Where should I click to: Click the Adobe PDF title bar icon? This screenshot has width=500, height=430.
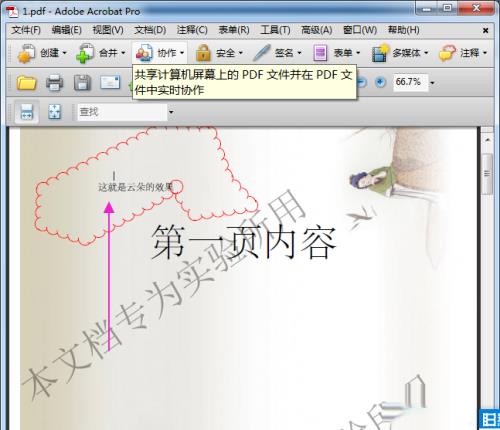tap(13, 11)
